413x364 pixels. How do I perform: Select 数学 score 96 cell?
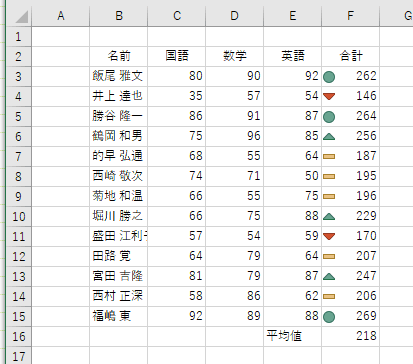[x=235, y=136]
